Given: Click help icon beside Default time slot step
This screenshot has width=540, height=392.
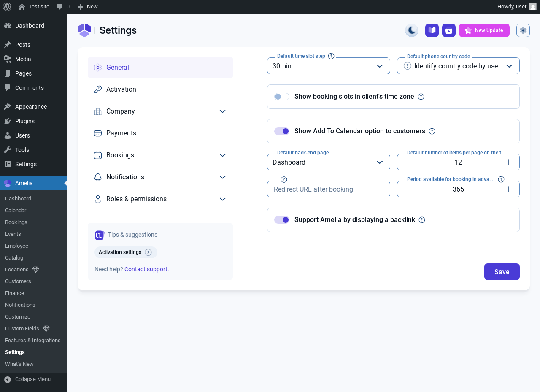Looking at the screenshot, I should coord(331,56).
